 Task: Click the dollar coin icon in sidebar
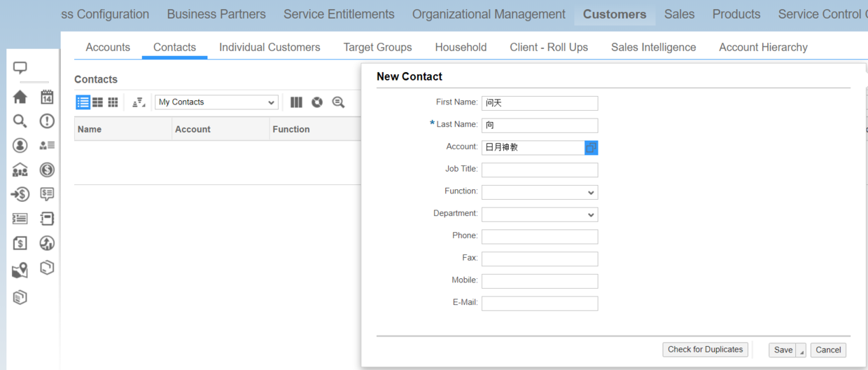[47, 170]
